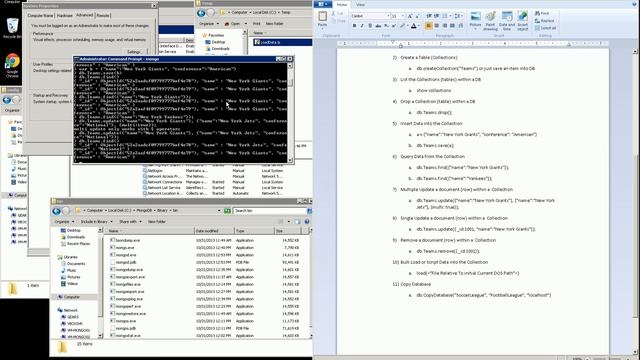Select GEARS under Network in bin Explorer
The width and height of the screenshot is (640, 360).
[x=73, y=317]
